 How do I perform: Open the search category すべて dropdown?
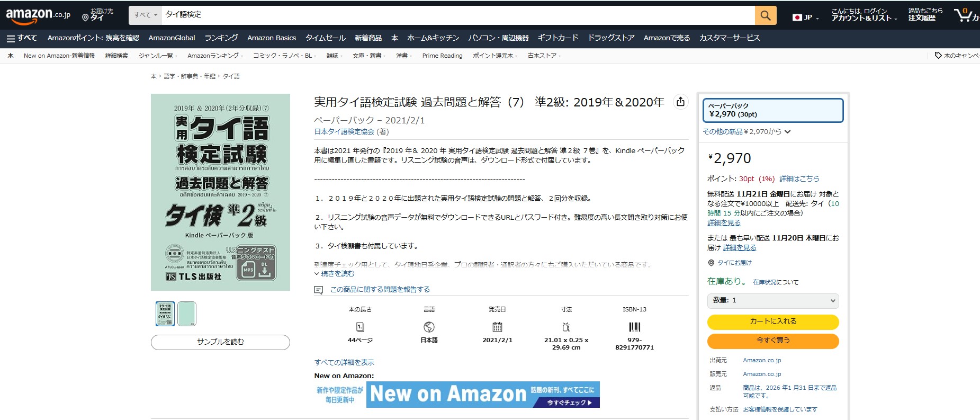coord(145,15)
